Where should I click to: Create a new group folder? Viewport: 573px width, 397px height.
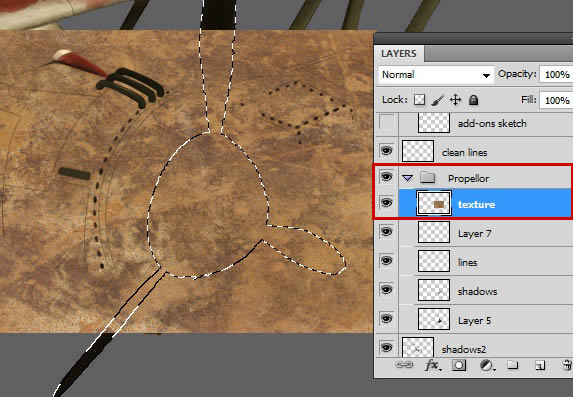pos(513,364)
